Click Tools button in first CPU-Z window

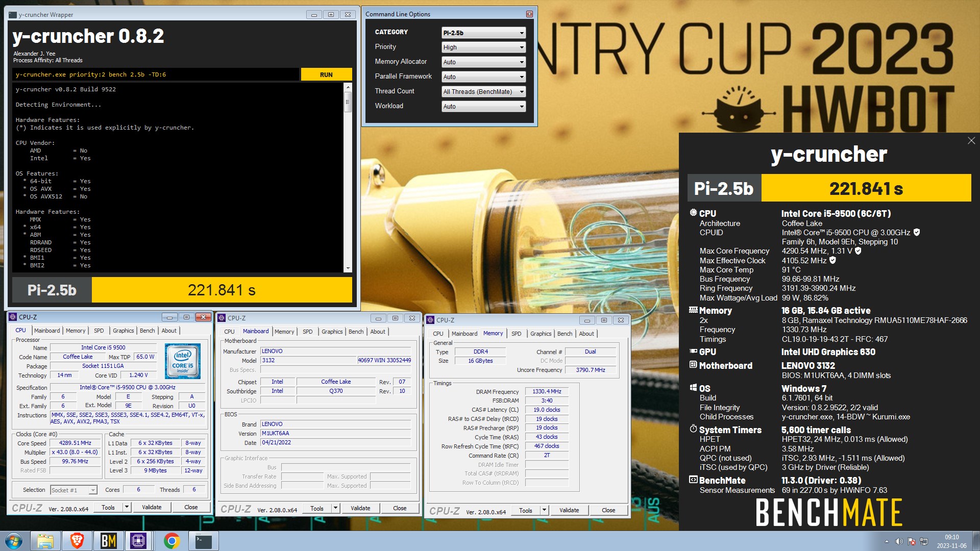(x=108, y=508)
